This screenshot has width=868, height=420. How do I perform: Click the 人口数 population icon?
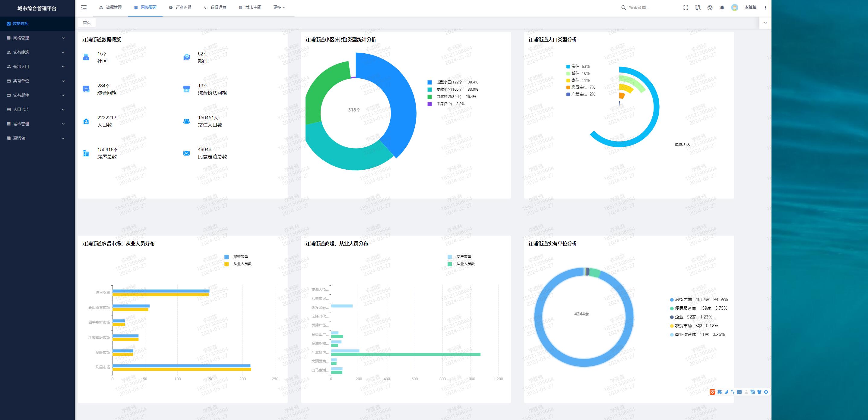pyautogui.click(x=86, y=121)
